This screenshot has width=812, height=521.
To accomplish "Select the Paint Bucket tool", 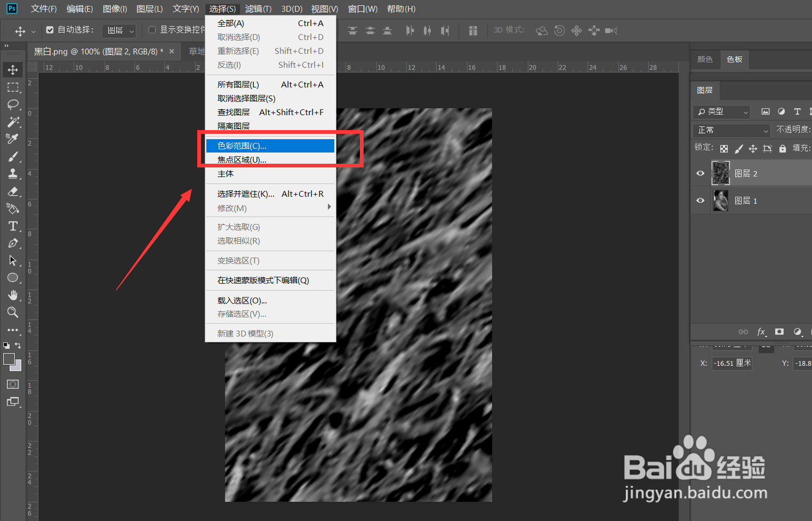I will click(13, 209).
